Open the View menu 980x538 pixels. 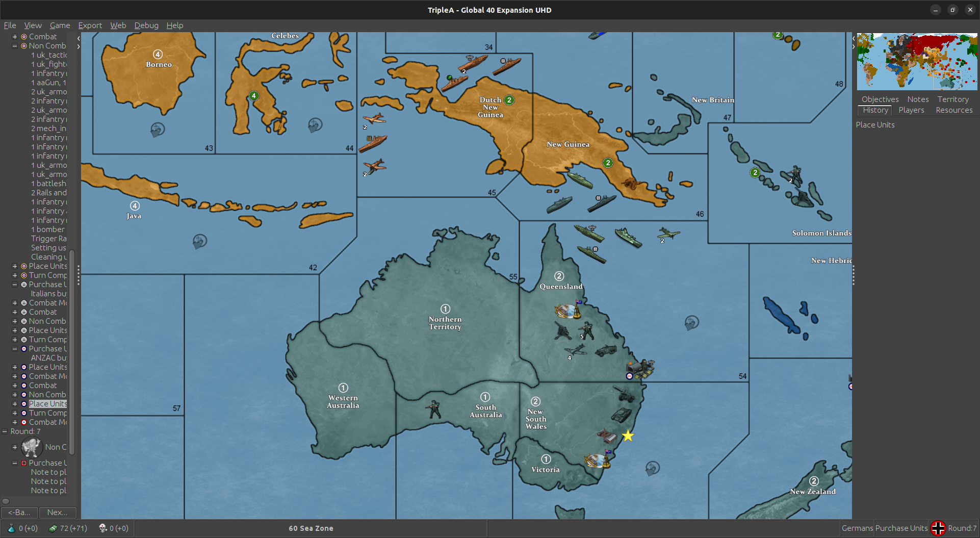click(x=33, y=25)
